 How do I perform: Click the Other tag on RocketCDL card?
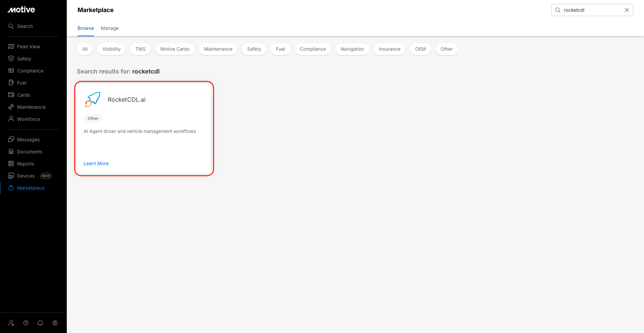click(93, 118)
